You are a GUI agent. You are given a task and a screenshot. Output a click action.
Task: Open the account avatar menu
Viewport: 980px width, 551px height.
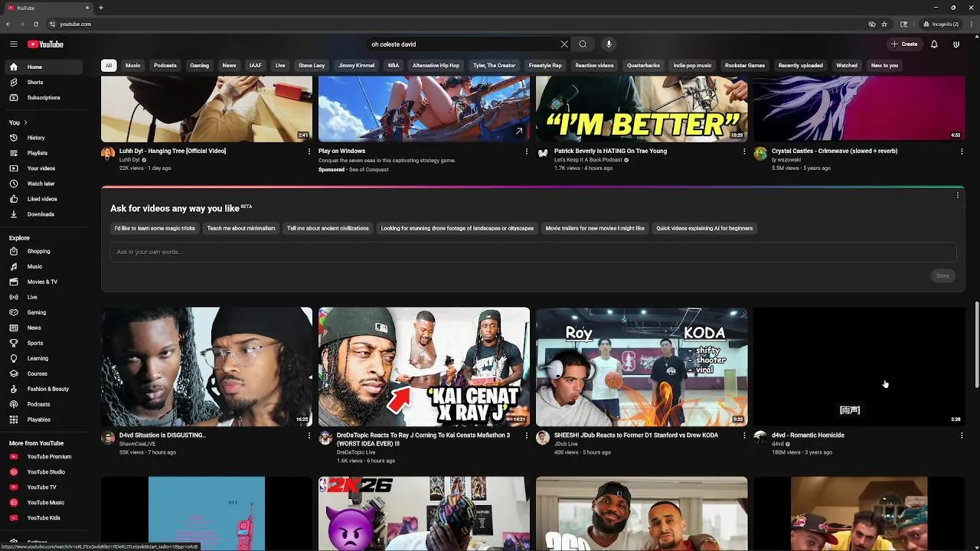[x=956, y=44]
